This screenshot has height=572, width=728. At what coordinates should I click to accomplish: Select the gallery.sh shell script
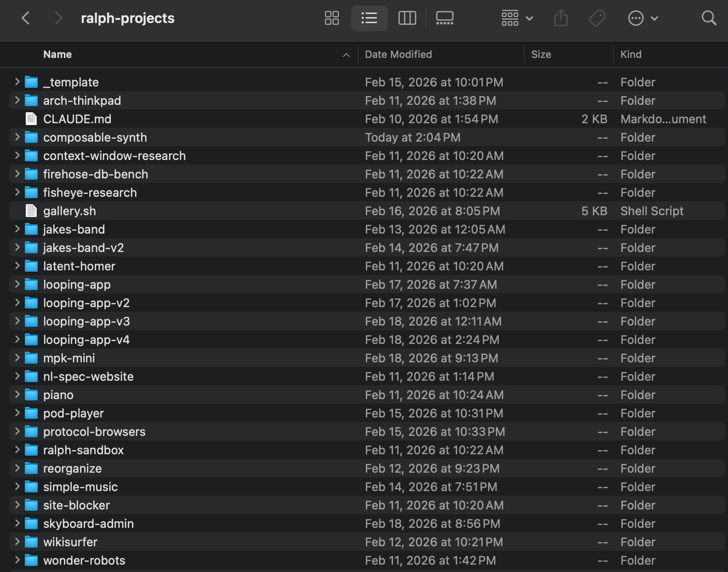pos(69,211)
